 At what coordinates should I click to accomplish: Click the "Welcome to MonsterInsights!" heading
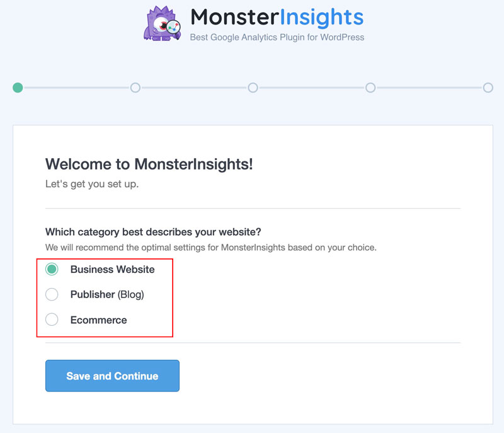click(149, 165)
